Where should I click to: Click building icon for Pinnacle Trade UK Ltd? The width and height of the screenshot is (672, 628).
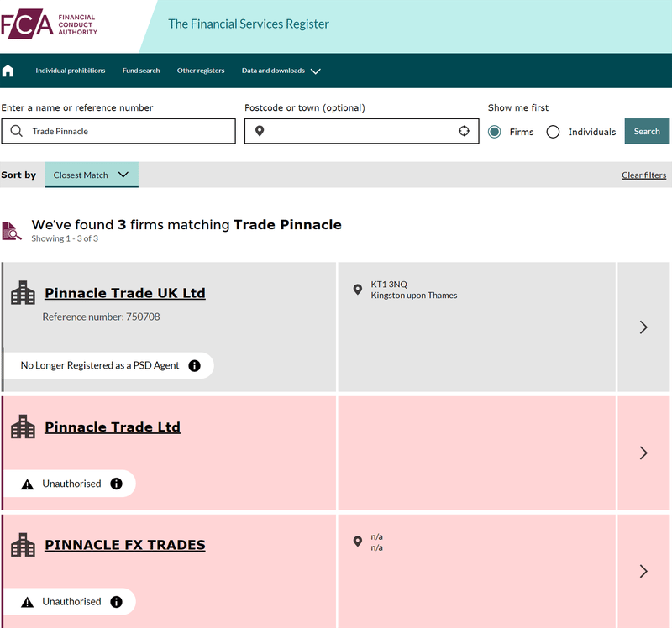[24, 292]
